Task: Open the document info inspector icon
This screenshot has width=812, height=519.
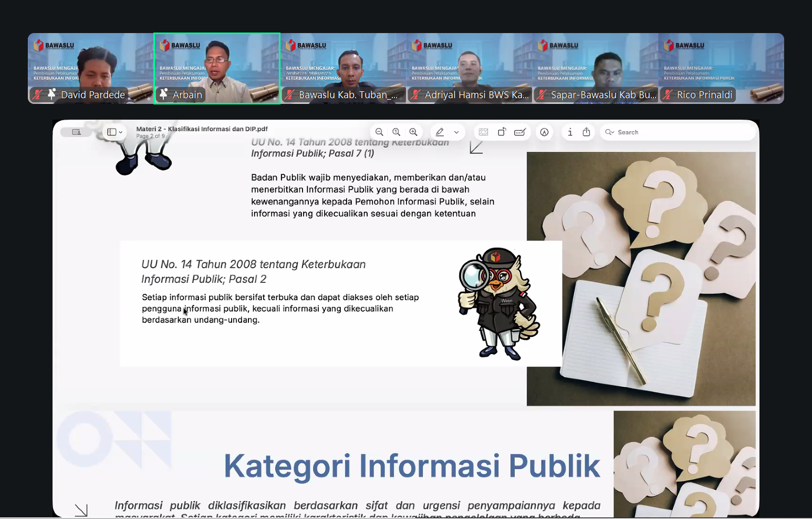Action: 570,132
